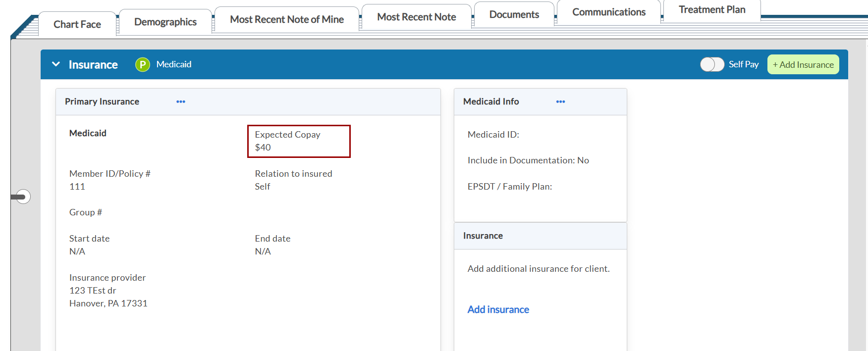Open the Chart Face tab
This screenshot has height=351, width=868.
pos(77,24)
